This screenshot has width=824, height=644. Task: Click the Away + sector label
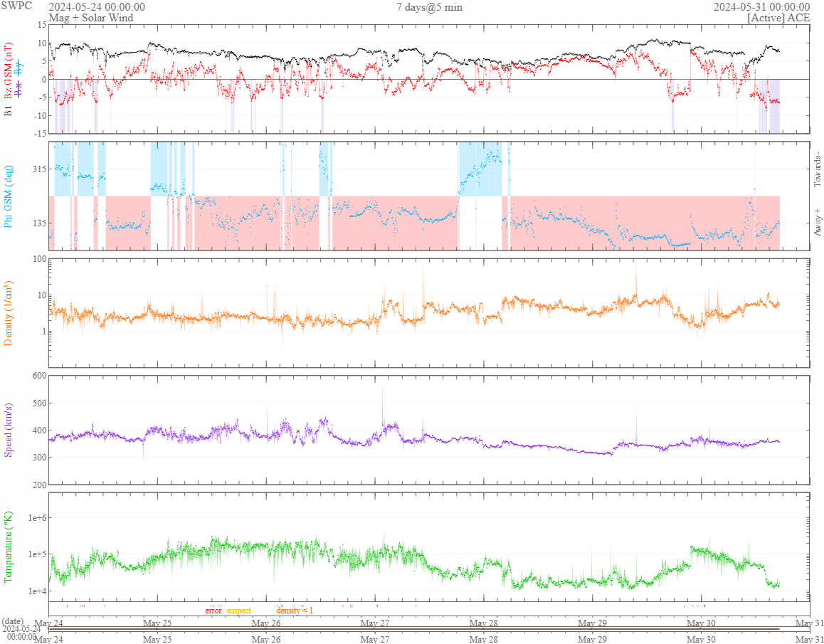817,223
